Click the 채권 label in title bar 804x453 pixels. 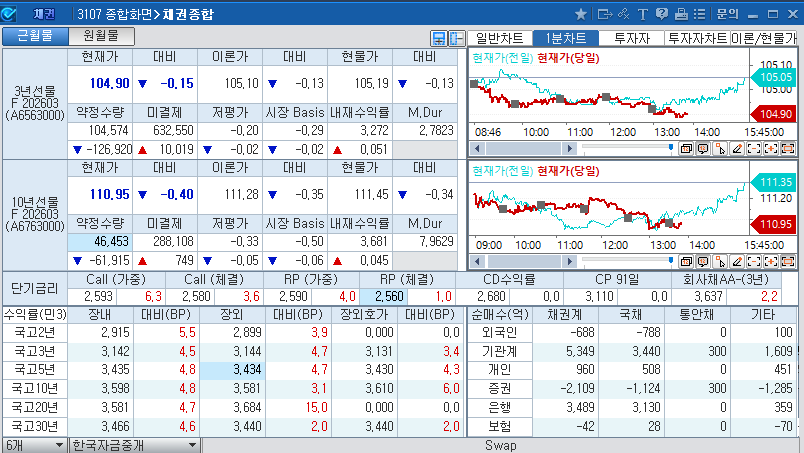click(44, 14)
